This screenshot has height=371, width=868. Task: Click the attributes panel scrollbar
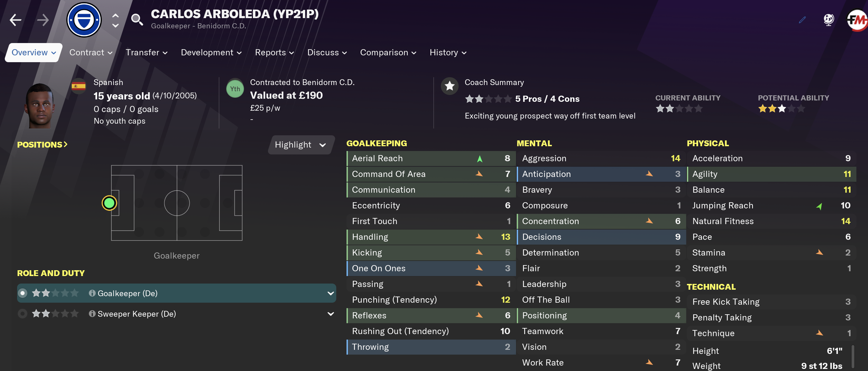pyautogui.click(x=853, y=357)
